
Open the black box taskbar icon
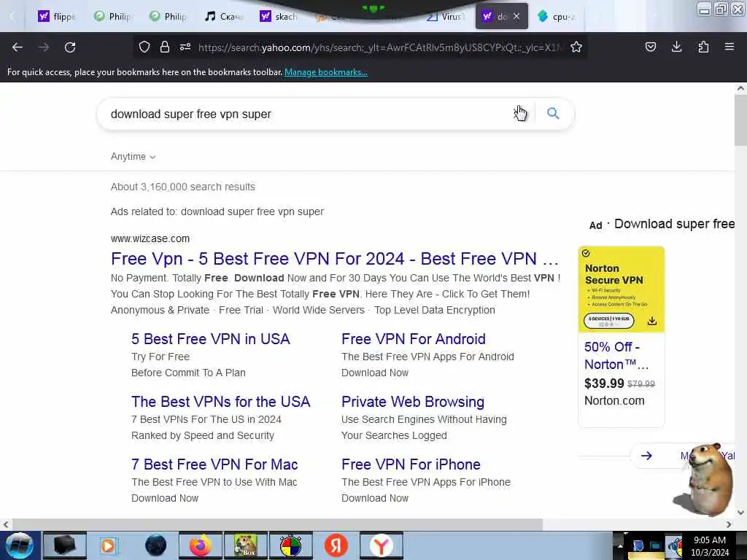[x=64, y=545]
